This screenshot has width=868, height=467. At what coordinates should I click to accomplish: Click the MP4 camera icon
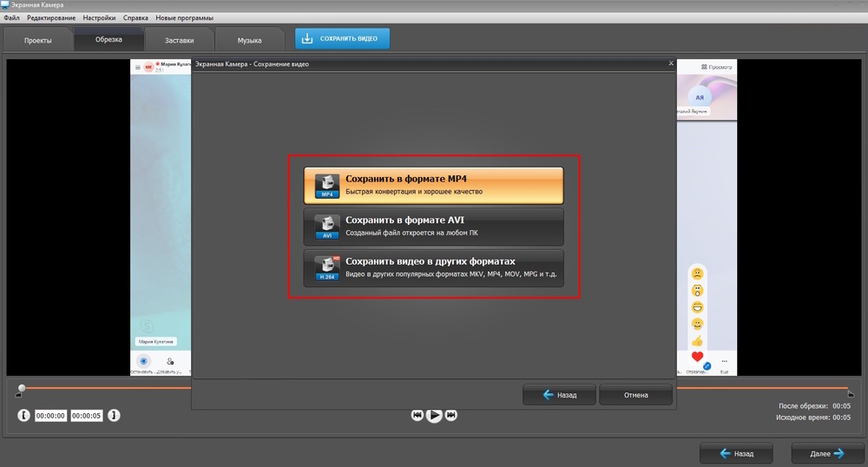[327, 186]
